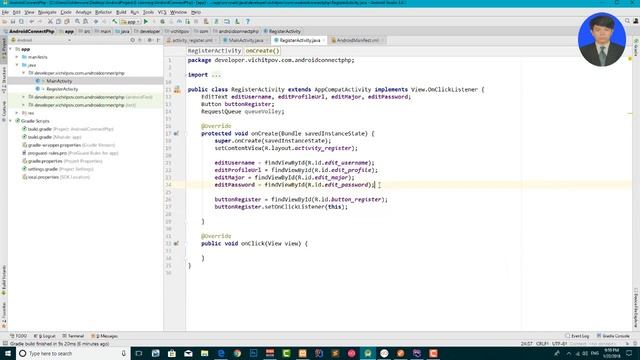
Task: Click the UTF-8 encoding status entry
Action: click(559, 344)
